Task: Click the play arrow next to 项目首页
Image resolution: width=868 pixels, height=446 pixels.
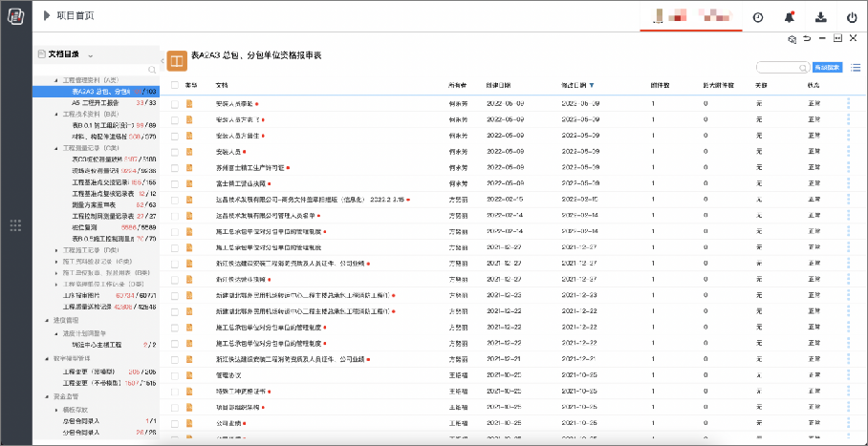Action: [x=45, y=16]
